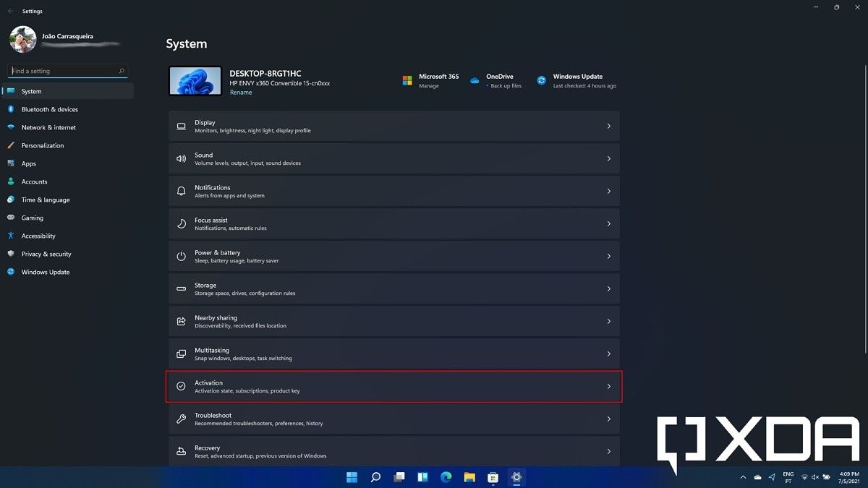
Task: Select Personalization in the sidebar
Action: tap(43, 146)
